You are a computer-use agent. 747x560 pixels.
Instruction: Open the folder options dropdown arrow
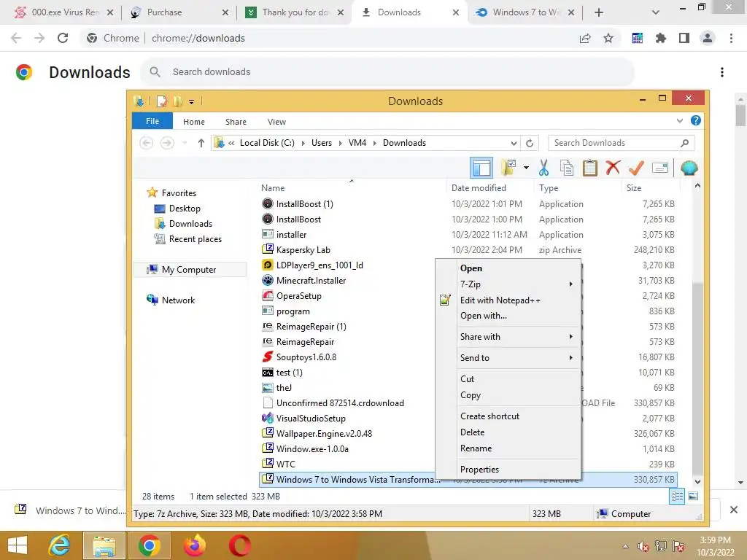pyautogui.click(x=526, y=168)
